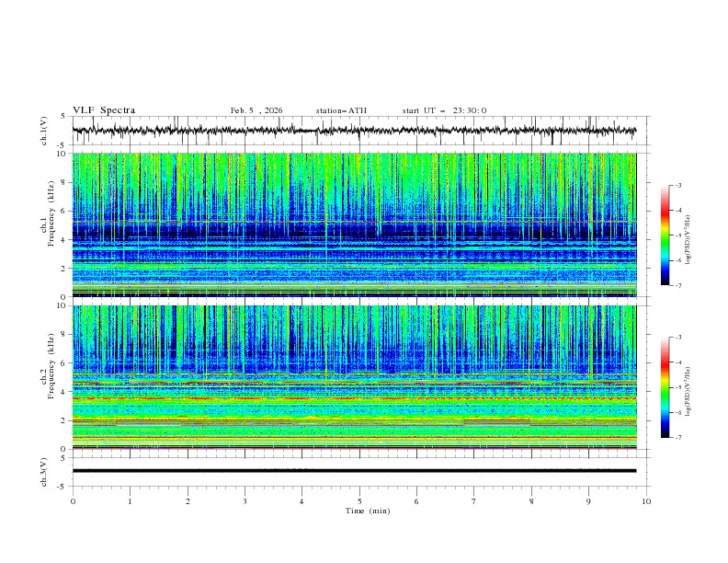Click the ch.2 "log(PSD)(V²/Hz)" colorbar label

click(688, 392)
